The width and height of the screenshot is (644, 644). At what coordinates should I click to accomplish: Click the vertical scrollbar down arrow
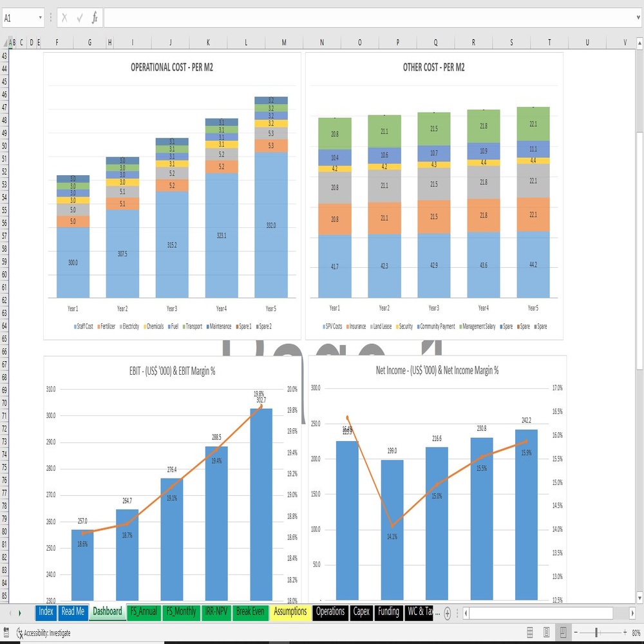point(639,597)
